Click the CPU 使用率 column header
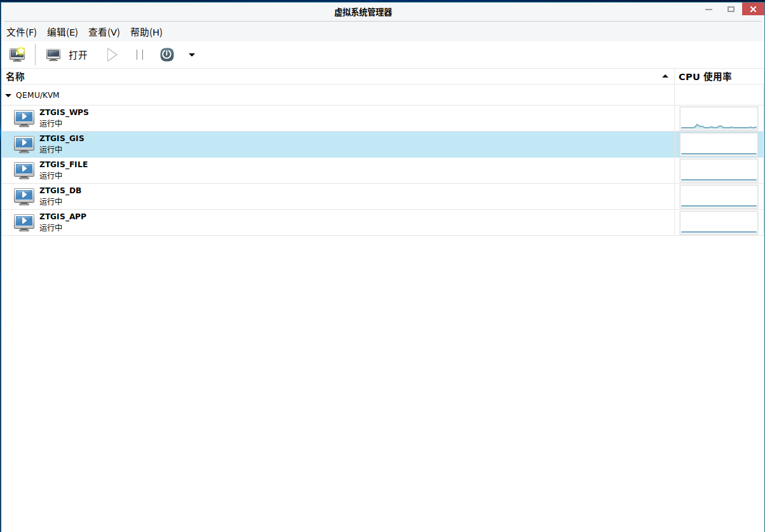Viewport: 765px width, 532px height. pos(705,77)
